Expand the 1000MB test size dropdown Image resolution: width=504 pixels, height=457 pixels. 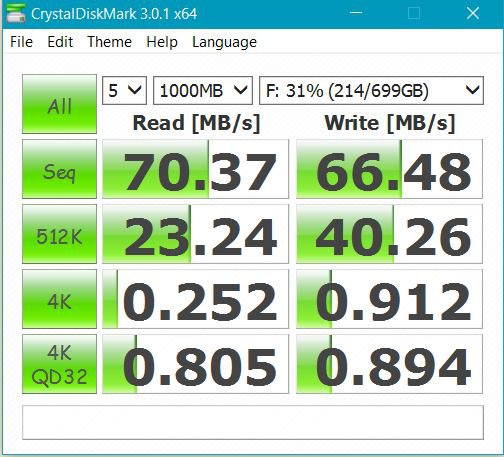coord(203,90)
